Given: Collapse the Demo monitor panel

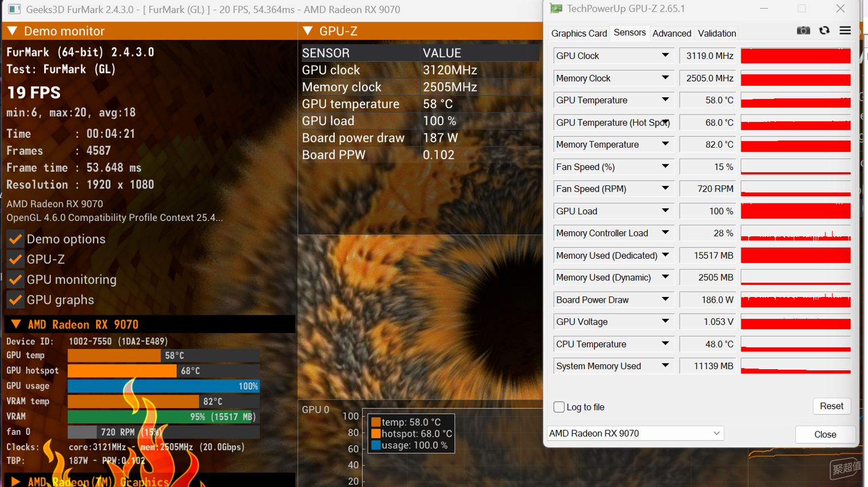Looking at the screenshot, I should coord(12,31).
